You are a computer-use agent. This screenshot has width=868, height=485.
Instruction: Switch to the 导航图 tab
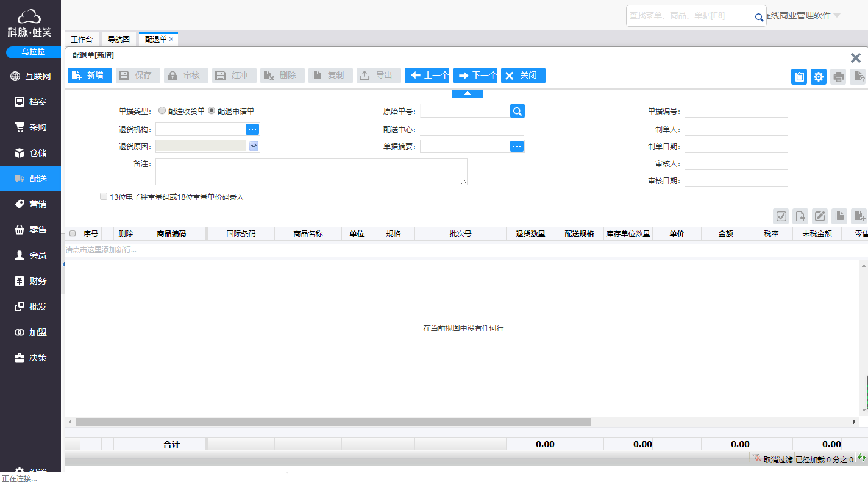tap(119, 39)
